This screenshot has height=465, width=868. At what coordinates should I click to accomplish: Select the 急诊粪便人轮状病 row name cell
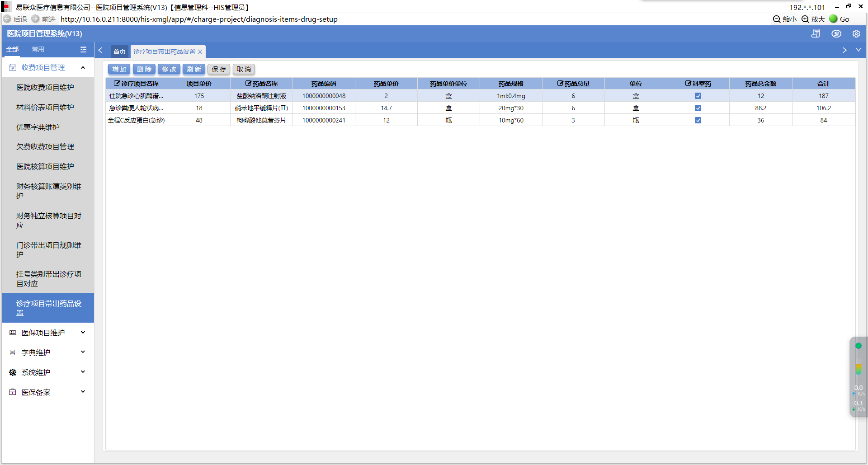pyautogui.click(x=137, y=108)
